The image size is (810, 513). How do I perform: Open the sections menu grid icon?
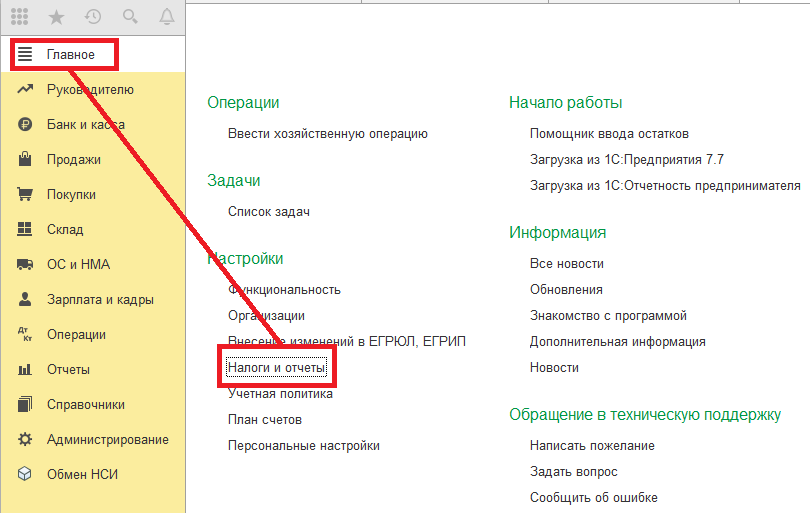(x=20, y=17)
